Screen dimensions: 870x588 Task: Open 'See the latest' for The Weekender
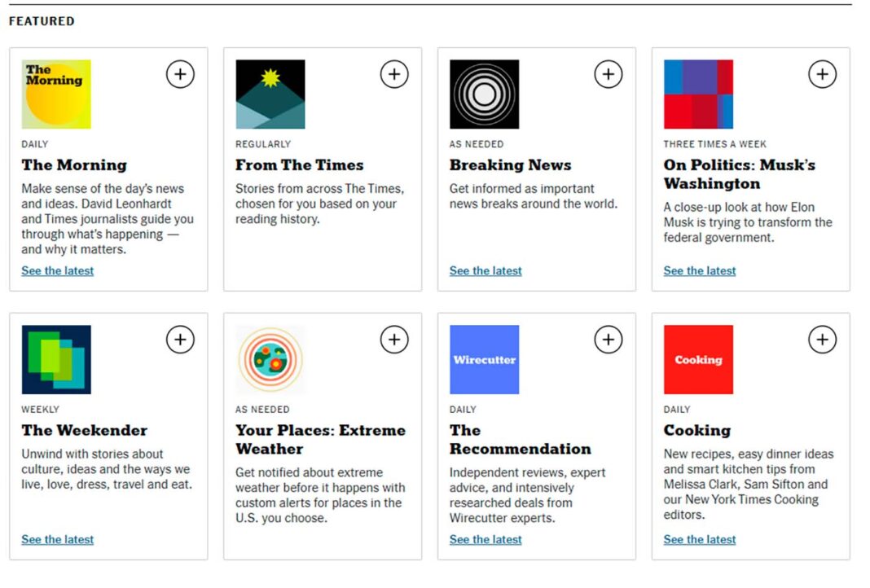click(x=58, y=539)
